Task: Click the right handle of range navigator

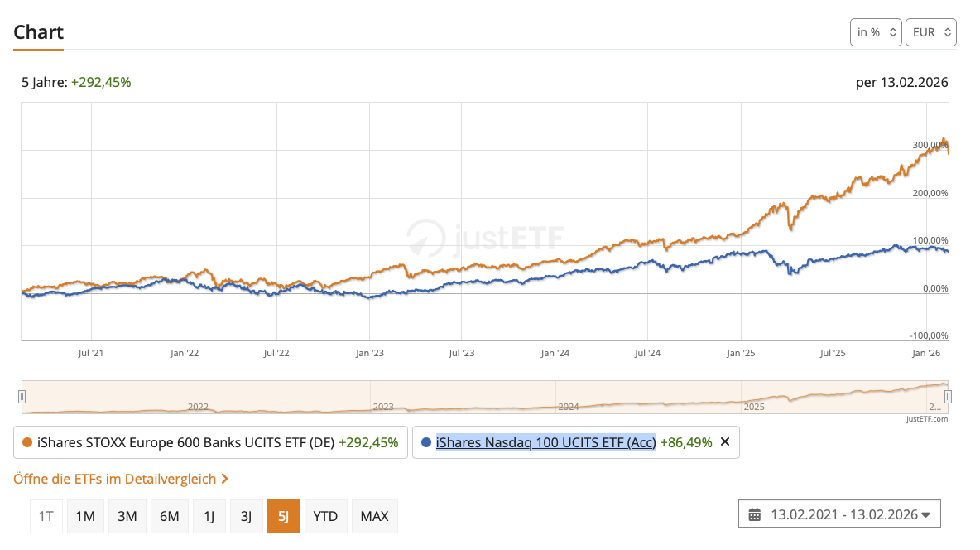Action: [x=948, y=397]
